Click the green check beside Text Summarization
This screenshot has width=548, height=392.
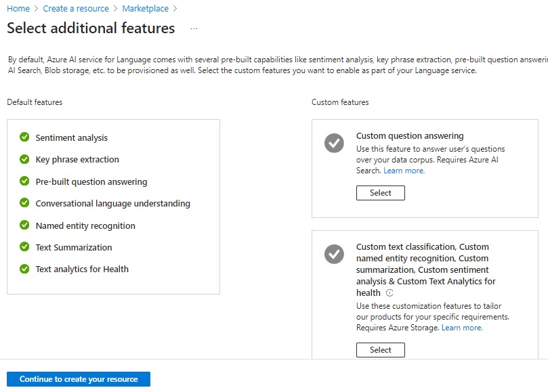coord(24,247)
